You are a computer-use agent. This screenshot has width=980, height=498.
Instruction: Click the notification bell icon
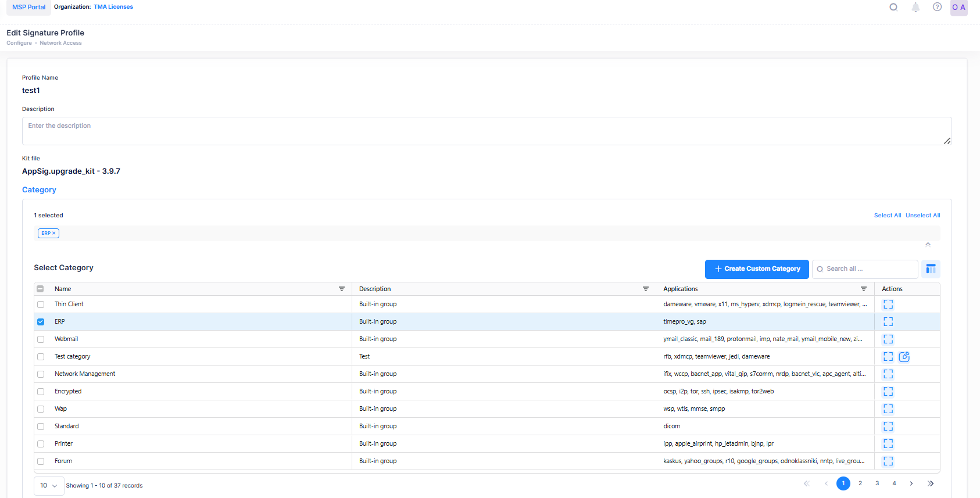tap(915, 8)
